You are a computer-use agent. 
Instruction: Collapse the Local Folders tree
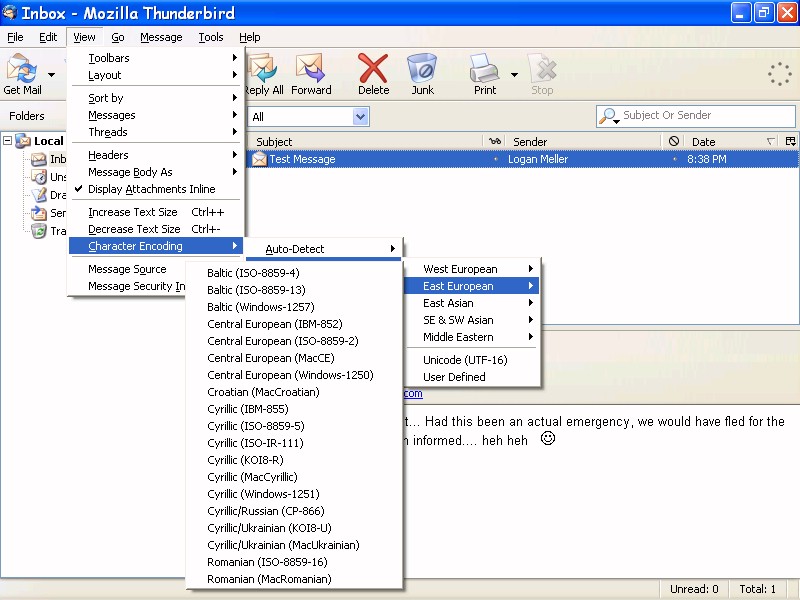[x=8, y=141]
